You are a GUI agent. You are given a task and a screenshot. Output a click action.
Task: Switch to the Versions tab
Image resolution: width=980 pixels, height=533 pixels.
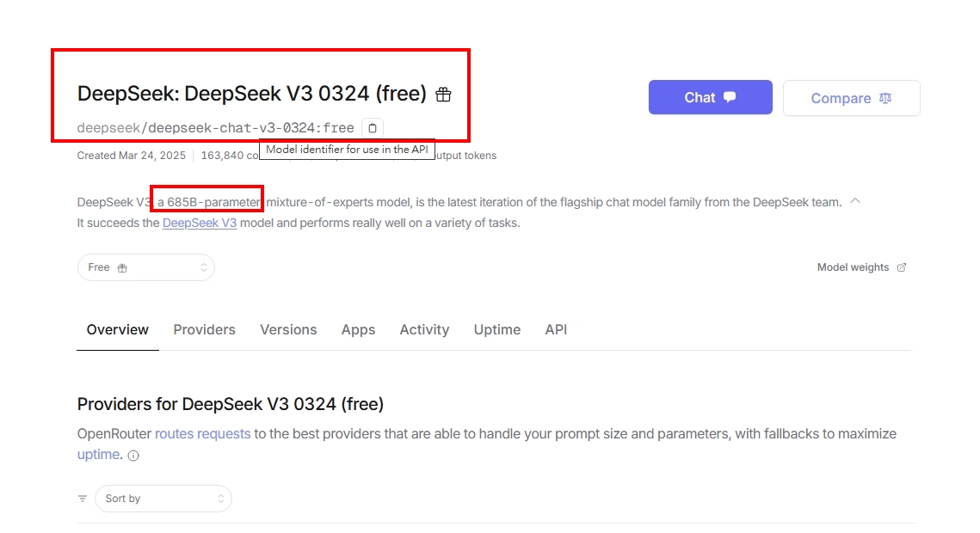[x=288, y=329]
